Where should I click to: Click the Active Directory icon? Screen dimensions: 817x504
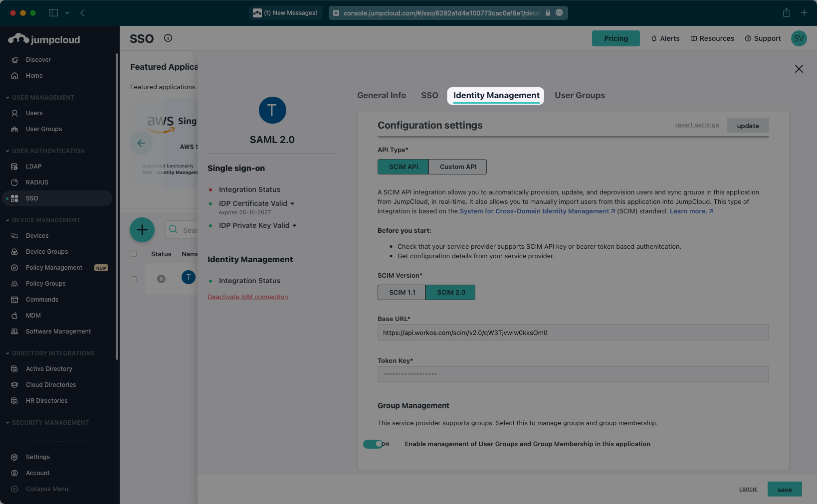pos(14,368)
